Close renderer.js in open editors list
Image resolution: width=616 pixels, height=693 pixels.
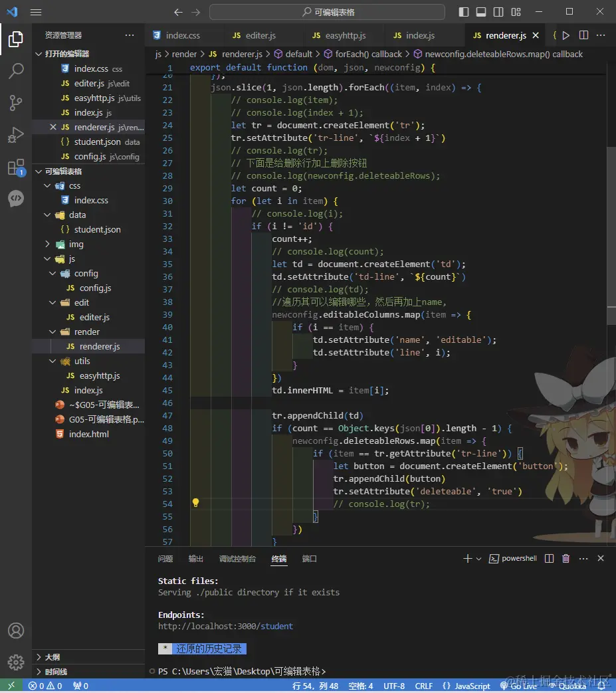point(53,127)
